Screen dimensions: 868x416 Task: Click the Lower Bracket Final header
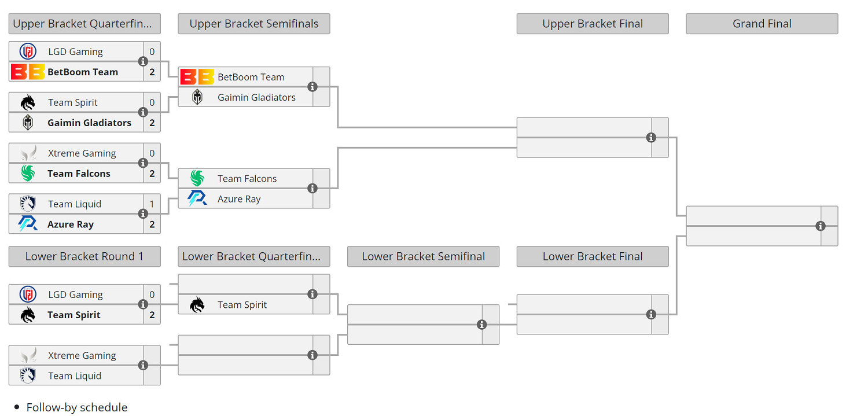click(x=592, y=256)
